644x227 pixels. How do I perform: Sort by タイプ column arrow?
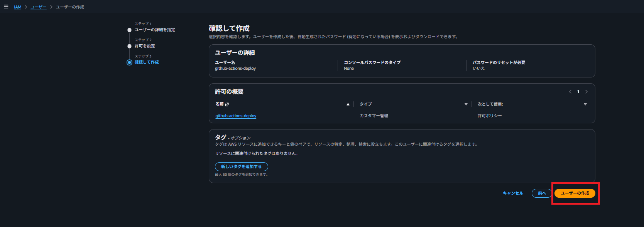pos(466,104)
